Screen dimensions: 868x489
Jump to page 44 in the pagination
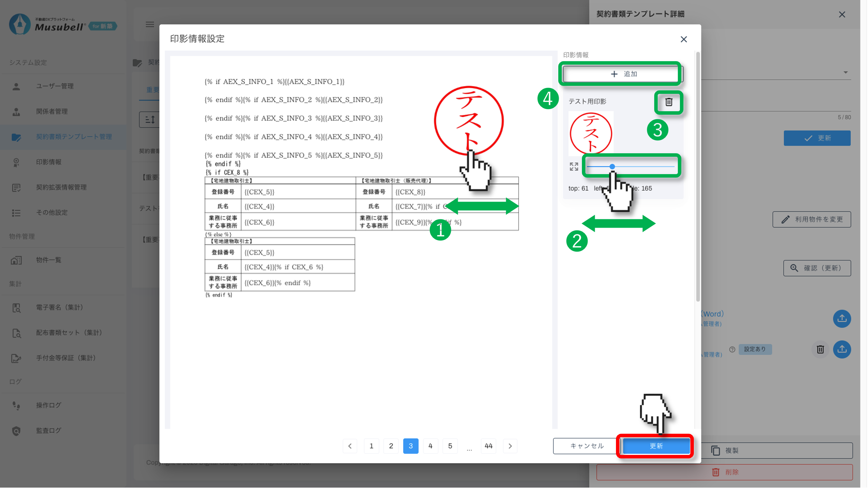coord(488,446)
